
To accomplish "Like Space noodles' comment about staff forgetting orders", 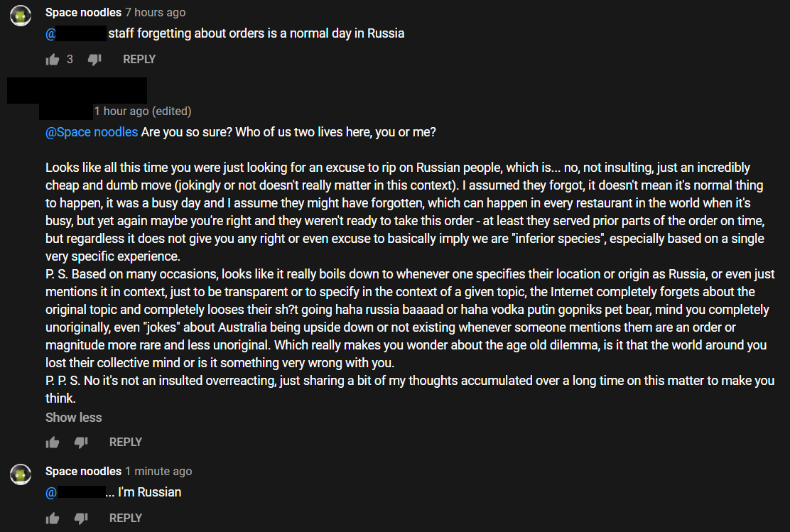I will 52,60.
